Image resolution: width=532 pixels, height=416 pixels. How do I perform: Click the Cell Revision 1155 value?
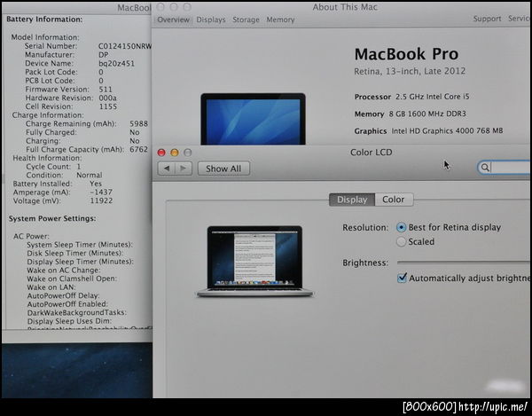tap(108, 106)
